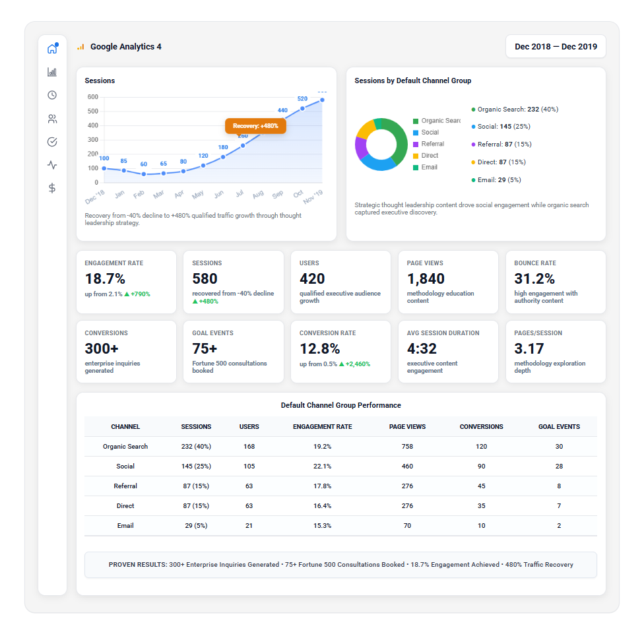
Task: Select the clock history icon
Action: click(x=52, y=95)
